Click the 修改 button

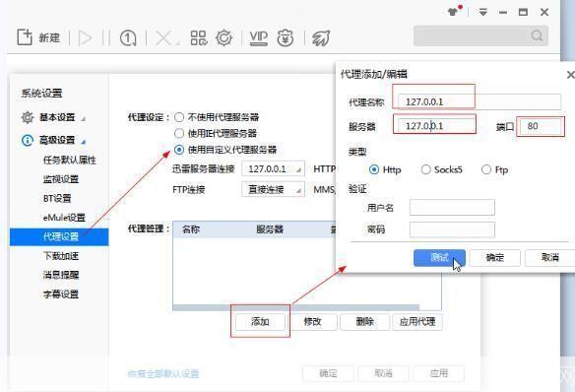312,322
